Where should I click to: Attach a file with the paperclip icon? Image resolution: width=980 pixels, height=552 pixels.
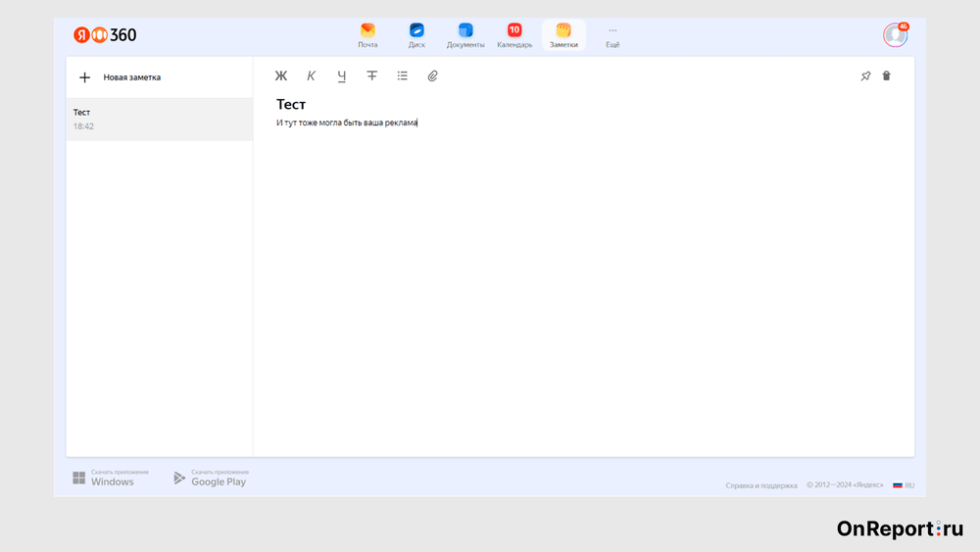point(432,76)
